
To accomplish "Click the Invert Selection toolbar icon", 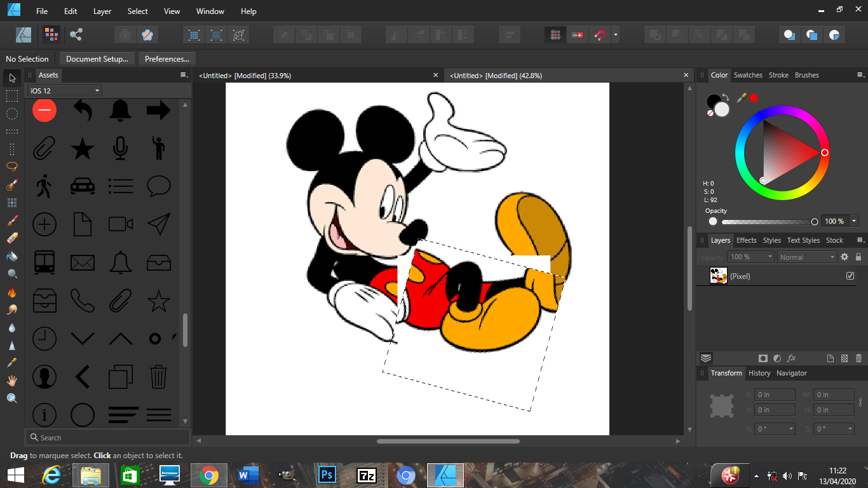I will coord(239,35).
